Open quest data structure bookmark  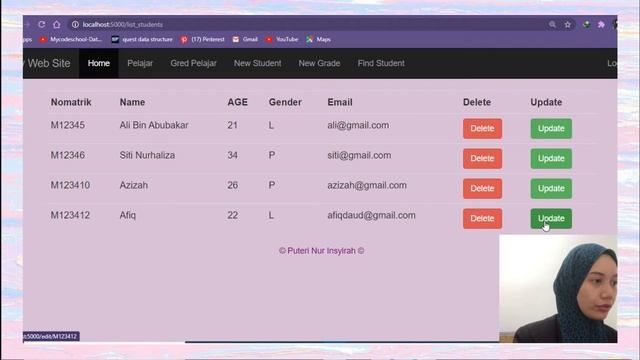coord(142,40)
